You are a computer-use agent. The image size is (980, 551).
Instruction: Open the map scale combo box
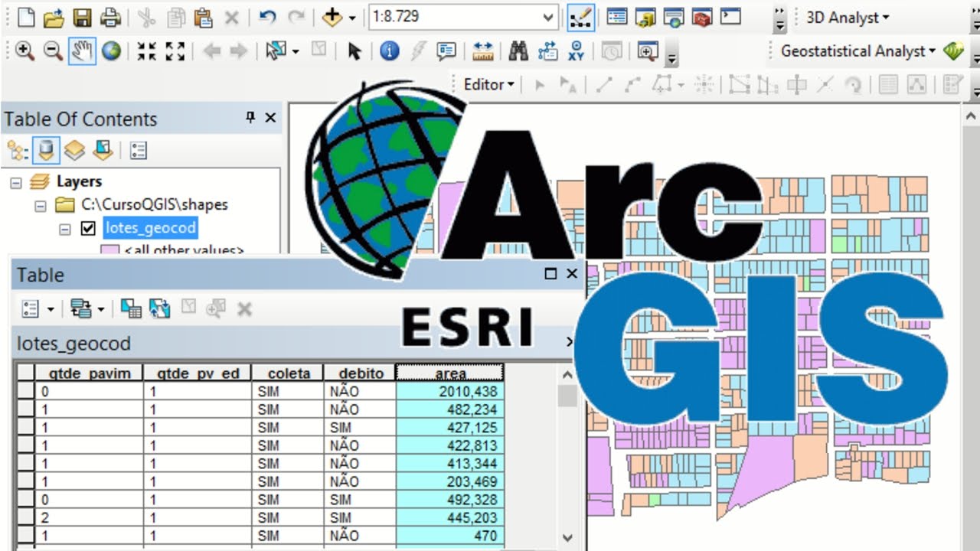(x=548, y=17)
